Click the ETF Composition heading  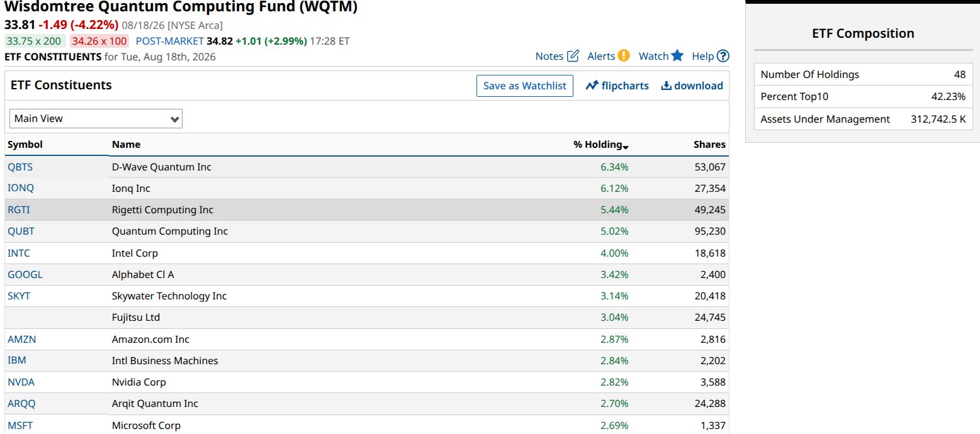(x=863, y=33)
